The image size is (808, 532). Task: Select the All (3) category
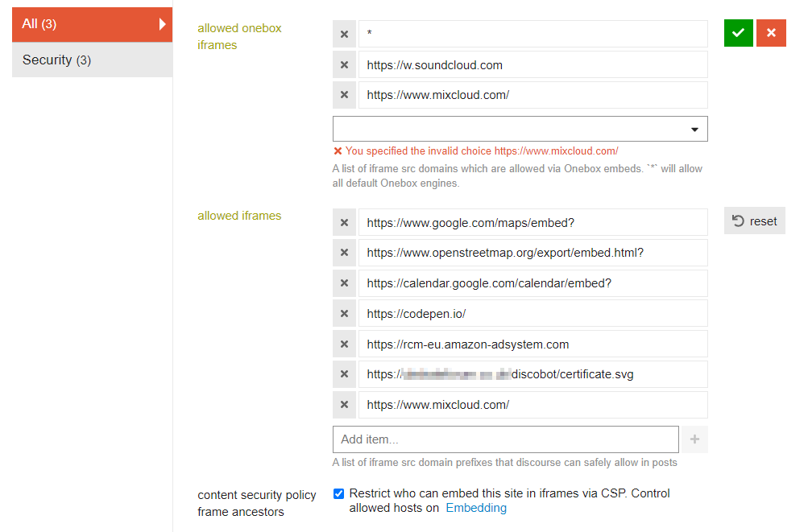93,24
